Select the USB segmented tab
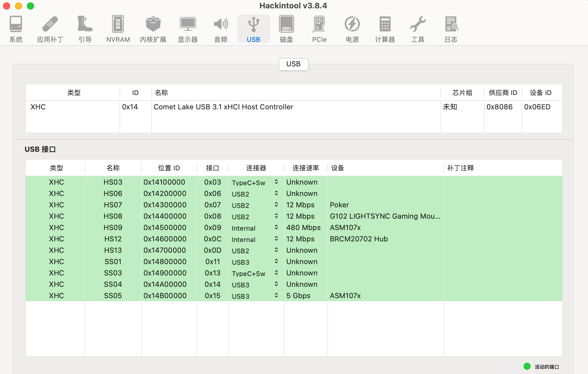This screenshot has height=374, width=588. pyautogui.click(x=293, y=64)
